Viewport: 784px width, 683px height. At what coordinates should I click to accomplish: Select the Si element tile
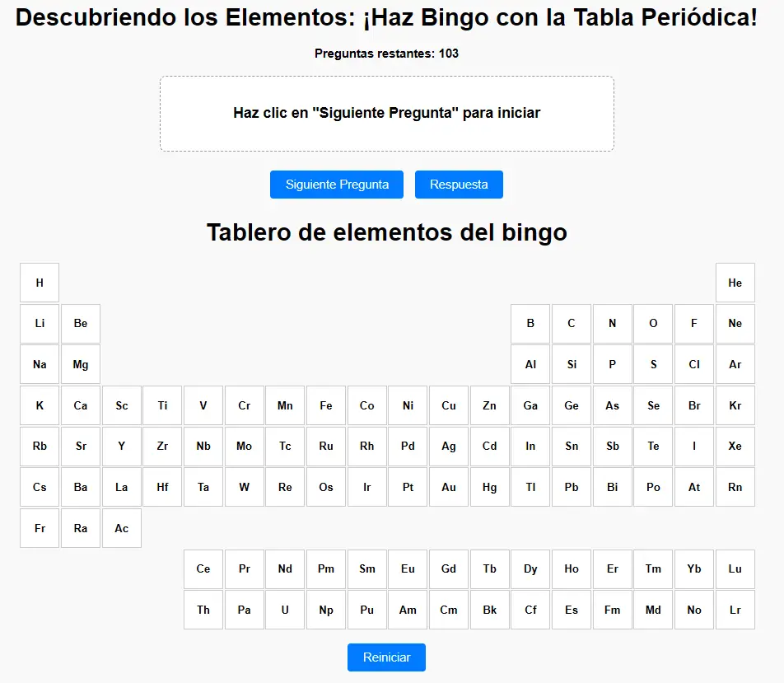(572, 364)
